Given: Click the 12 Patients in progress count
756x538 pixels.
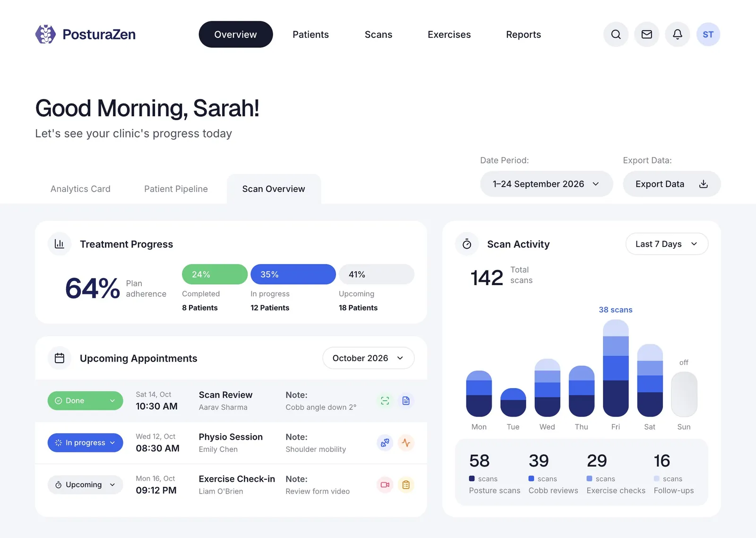Looking at the screenshot, I should point(270,308).
